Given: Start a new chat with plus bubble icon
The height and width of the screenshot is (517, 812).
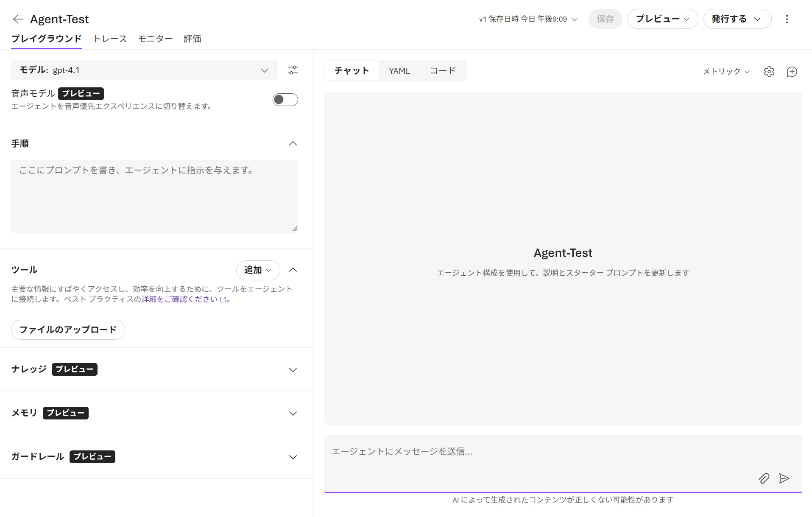Looking at the screenshot, I should (x=792, y=72).
